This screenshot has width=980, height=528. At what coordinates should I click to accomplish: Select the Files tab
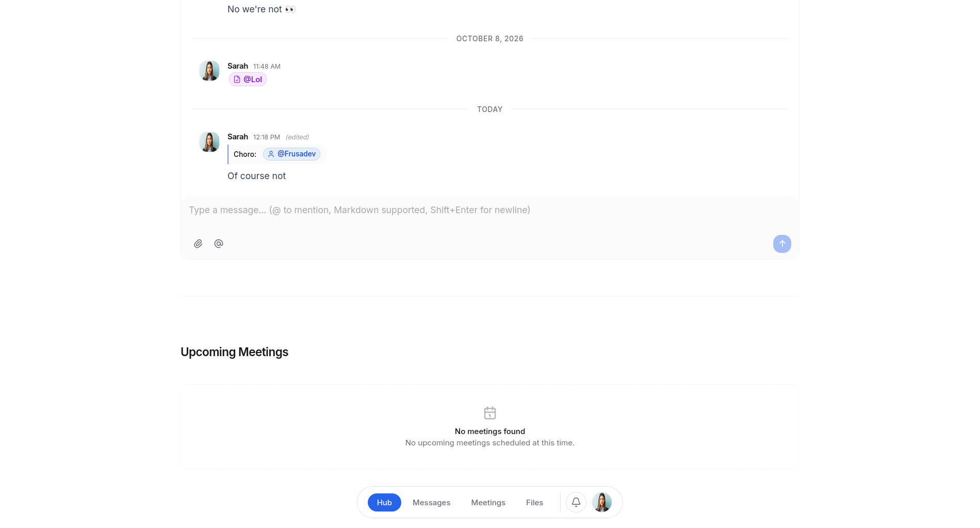pyautogui.click(x=535, y=503)
